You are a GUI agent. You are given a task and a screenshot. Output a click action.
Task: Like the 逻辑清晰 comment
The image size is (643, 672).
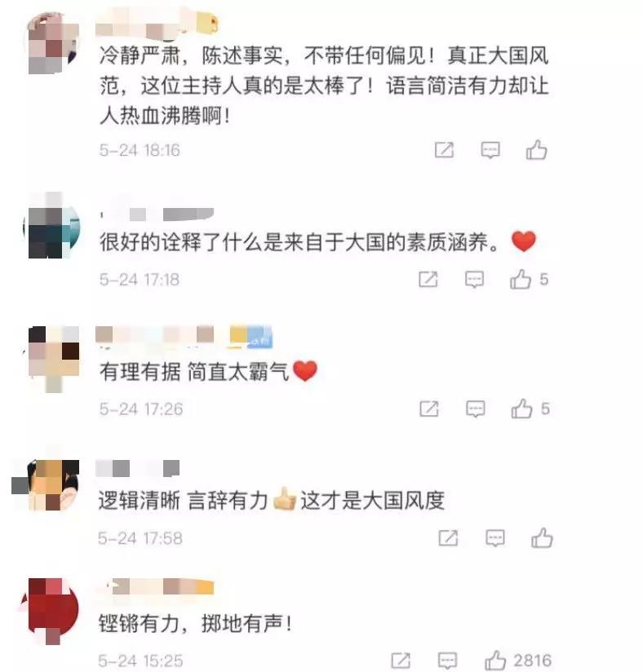(x=542, y=538)
